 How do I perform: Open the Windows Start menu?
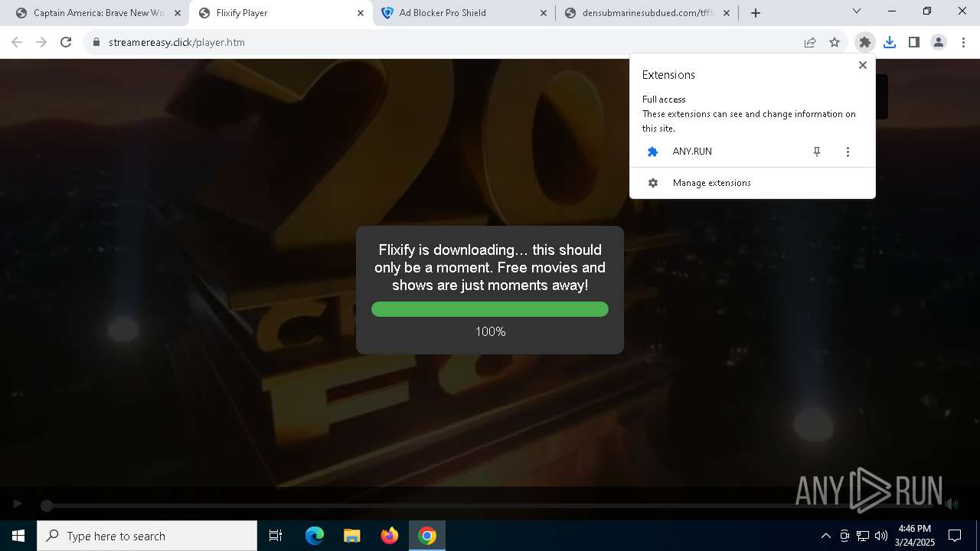pyautogui.click(x=18, y=536)
